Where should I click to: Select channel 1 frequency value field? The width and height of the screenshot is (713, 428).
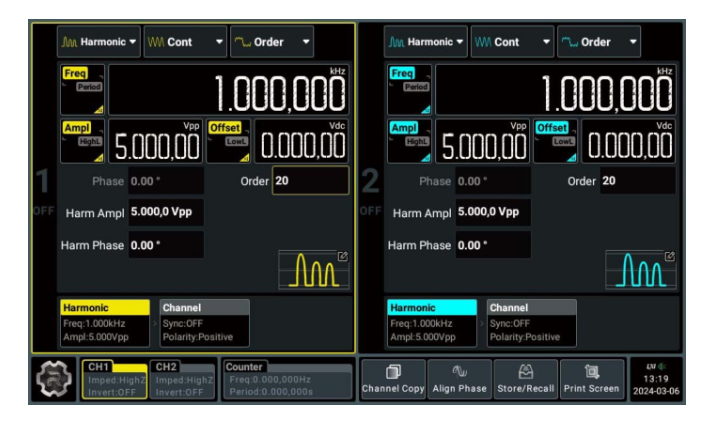pos(229,90)
